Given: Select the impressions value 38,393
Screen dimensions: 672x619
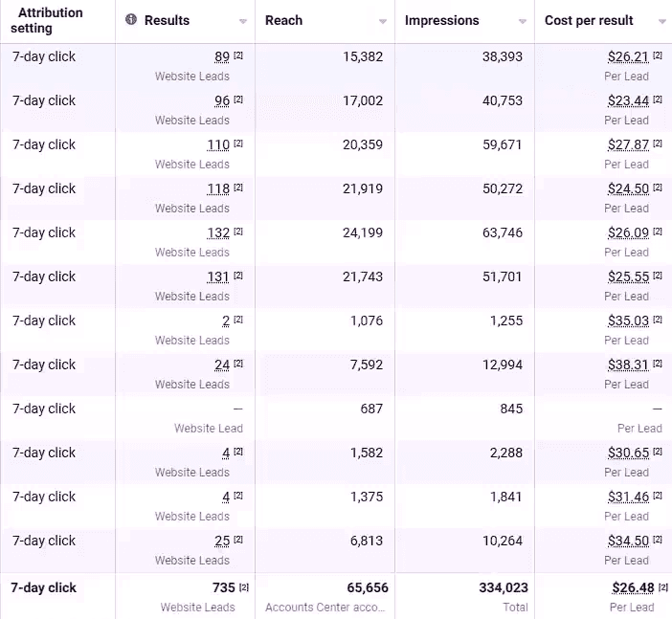Looking at the screenshot, I should pos(503,56).
